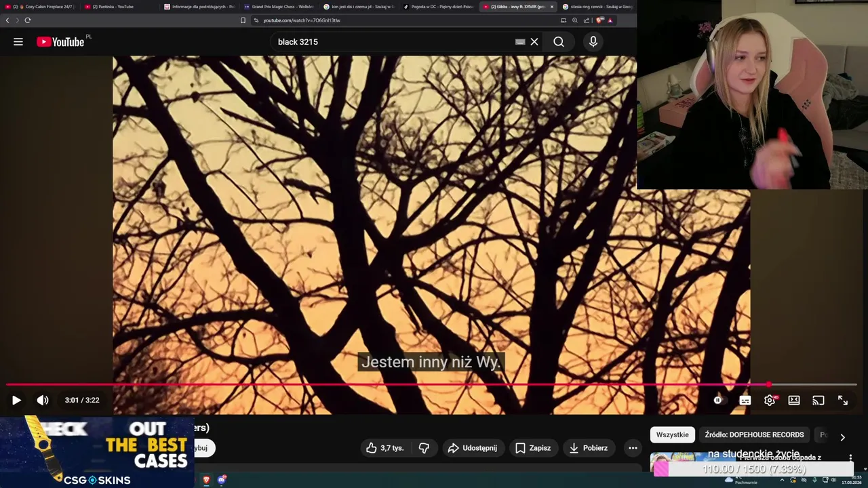868x488 pixels.
Task: Start voice search with the microphone icon
Action: click(x=593, y=42)
